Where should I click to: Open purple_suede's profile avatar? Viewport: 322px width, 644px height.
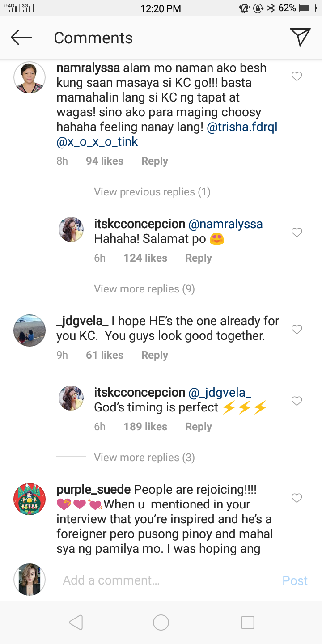click(x=30, y=499)
